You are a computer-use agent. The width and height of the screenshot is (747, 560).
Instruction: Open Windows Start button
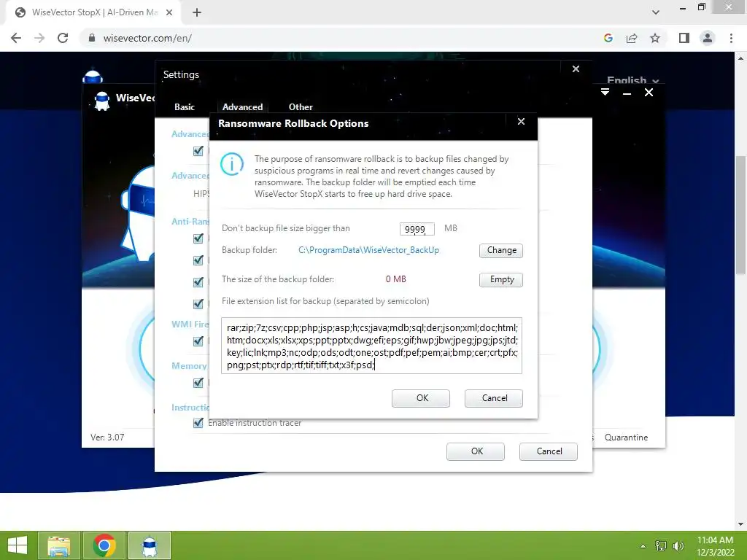point(18,545)
